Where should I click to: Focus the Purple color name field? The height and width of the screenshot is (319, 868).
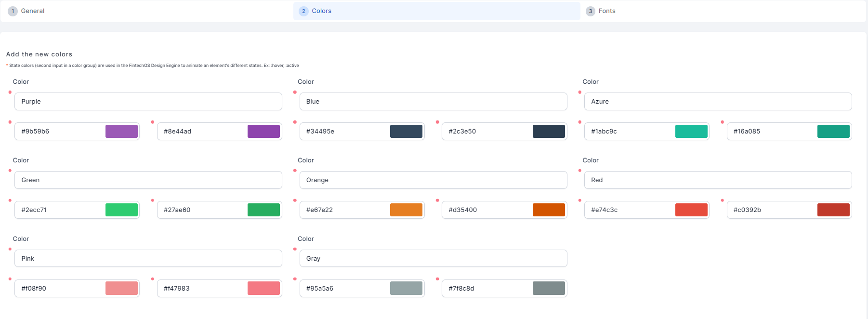(x=148, y=102)
